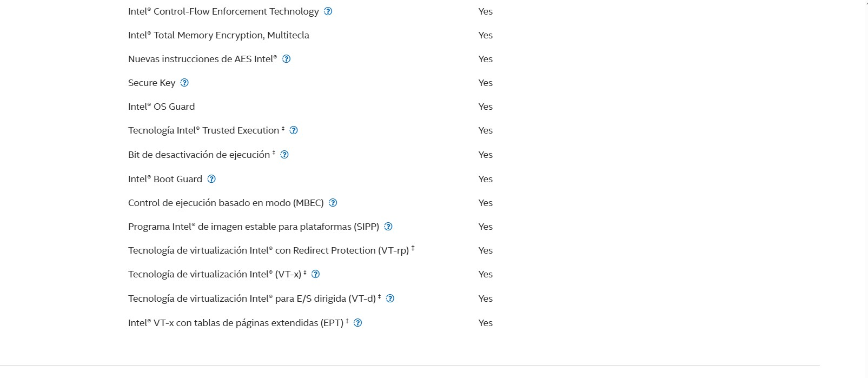Open help for Control-Flow Enforcement Technology
This screenshot has height=378, width=868.
pyautogui.click(x=328, y=11)
